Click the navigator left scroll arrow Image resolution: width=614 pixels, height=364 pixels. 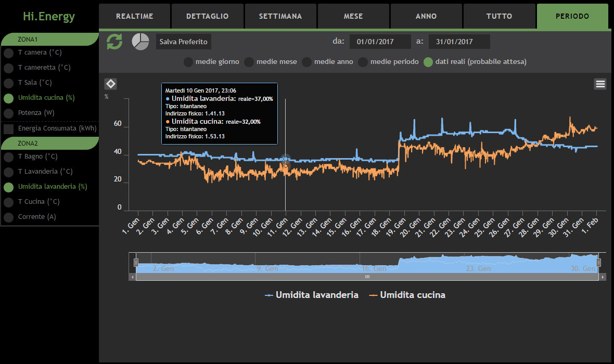point(132,277)
